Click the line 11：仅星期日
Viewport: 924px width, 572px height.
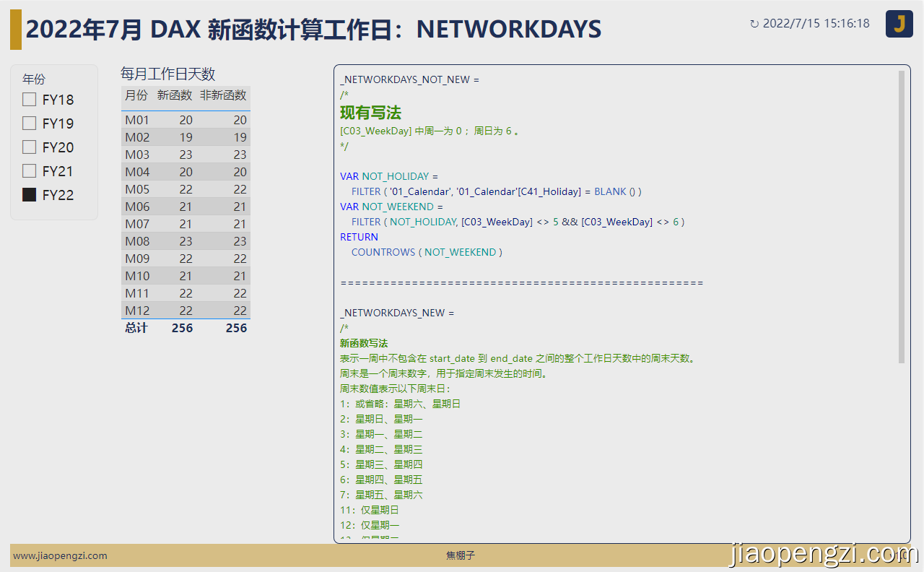click(x=370, y=510)
